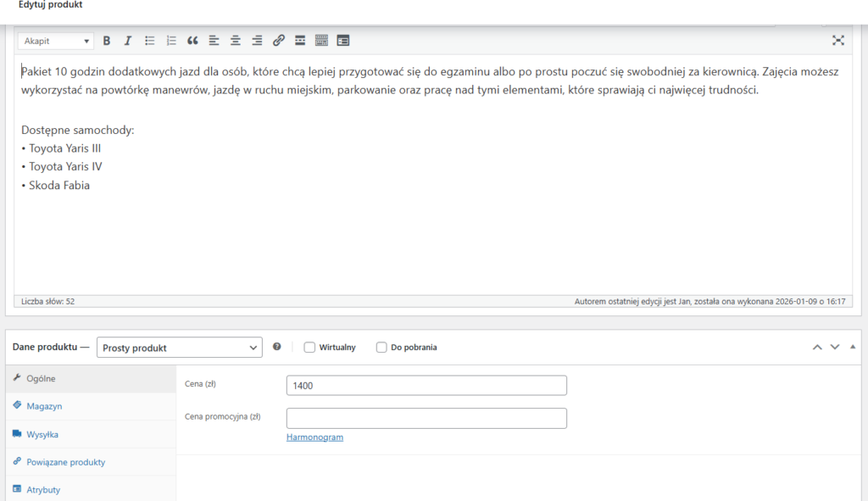Insert Read More tag
This screenshot has height=501, width=868.
coord(300,41)
